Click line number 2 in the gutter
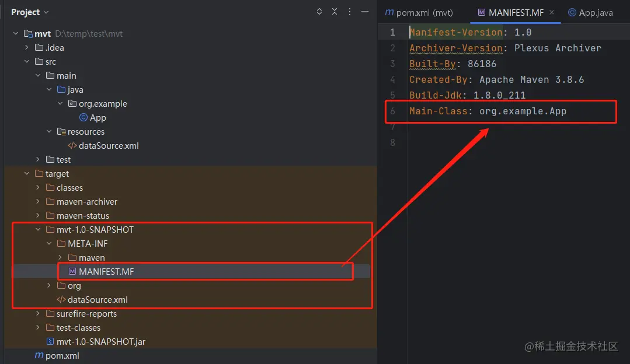The height and width of the screenshot is (364, 630). pos(392,48)
